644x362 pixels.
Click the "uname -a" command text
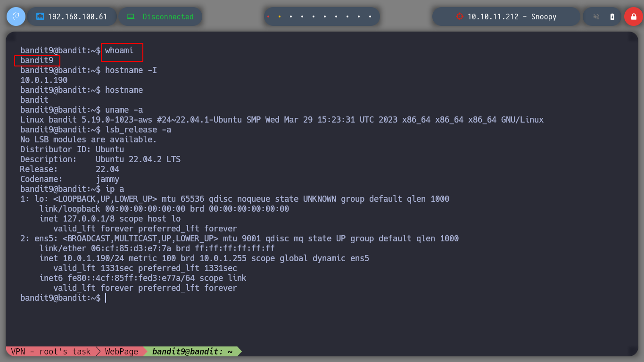click(x=124, y=110)
